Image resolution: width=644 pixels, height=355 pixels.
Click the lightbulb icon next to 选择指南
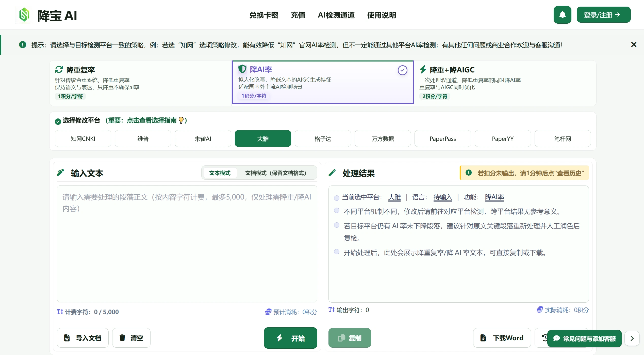(181, 120)
